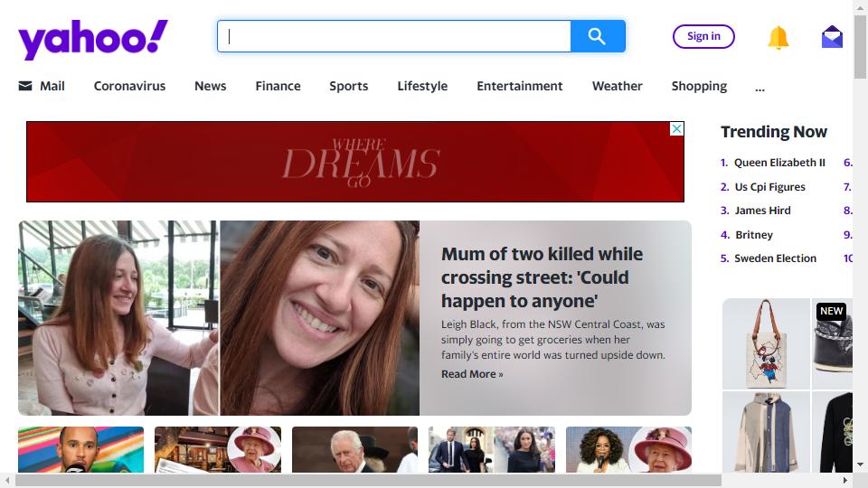The width and height of the screenshot is (868, 488).
Task: Open the Mail text link in nav bar
Action: 52,86
